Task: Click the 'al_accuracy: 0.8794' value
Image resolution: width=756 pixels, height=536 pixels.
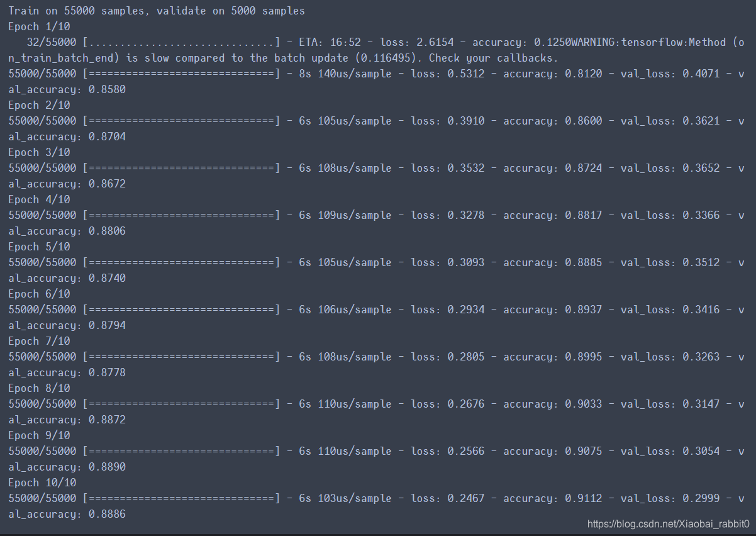Action: 67,325
